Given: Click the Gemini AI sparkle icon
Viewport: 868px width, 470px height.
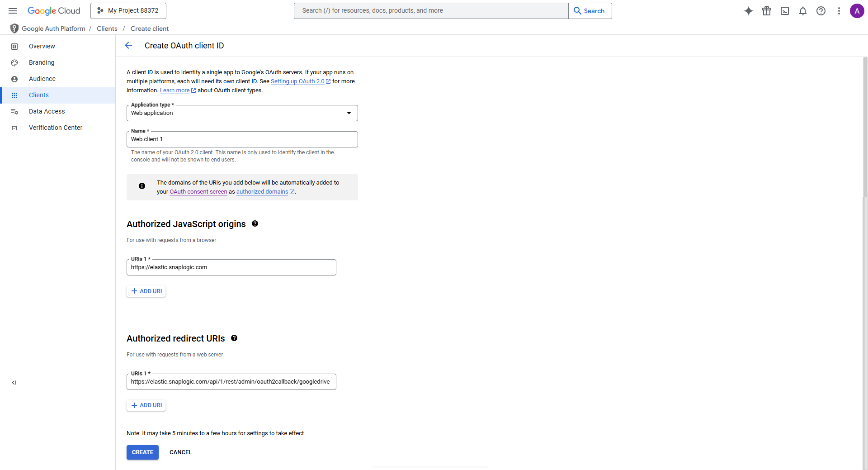Looking at the screenshot, I should (749, 11).
